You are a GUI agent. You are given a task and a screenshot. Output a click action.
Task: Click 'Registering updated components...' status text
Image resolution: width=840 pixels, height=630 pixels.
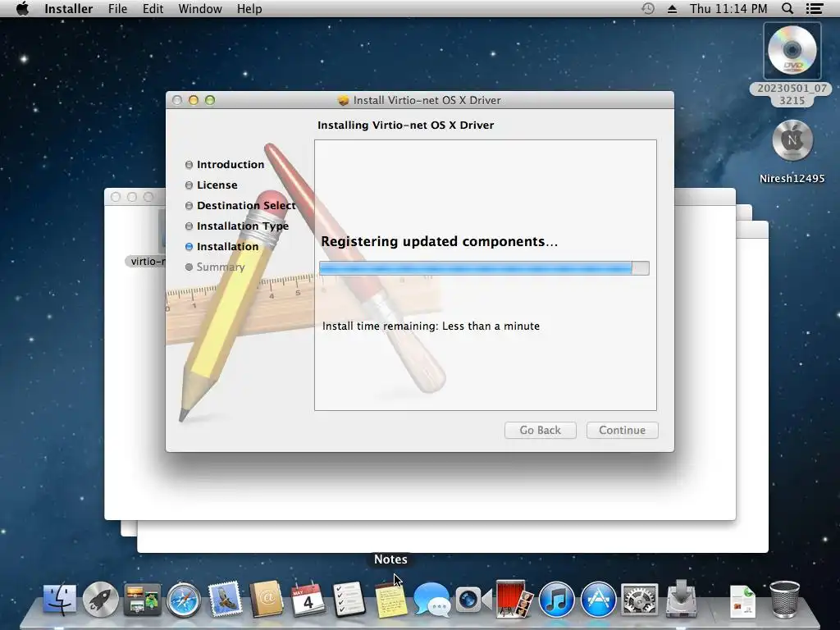[x=440, y=242]
